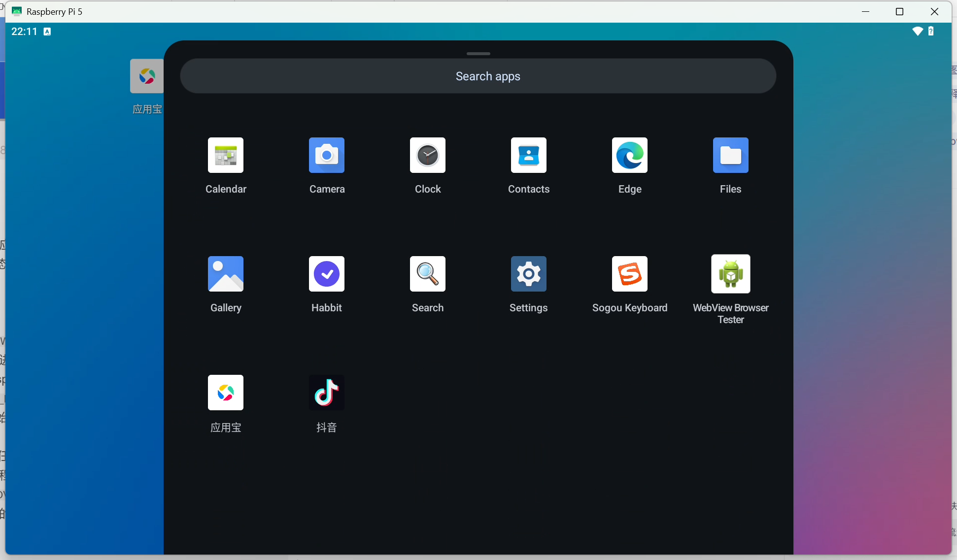Open the Files app

(730, 155)
